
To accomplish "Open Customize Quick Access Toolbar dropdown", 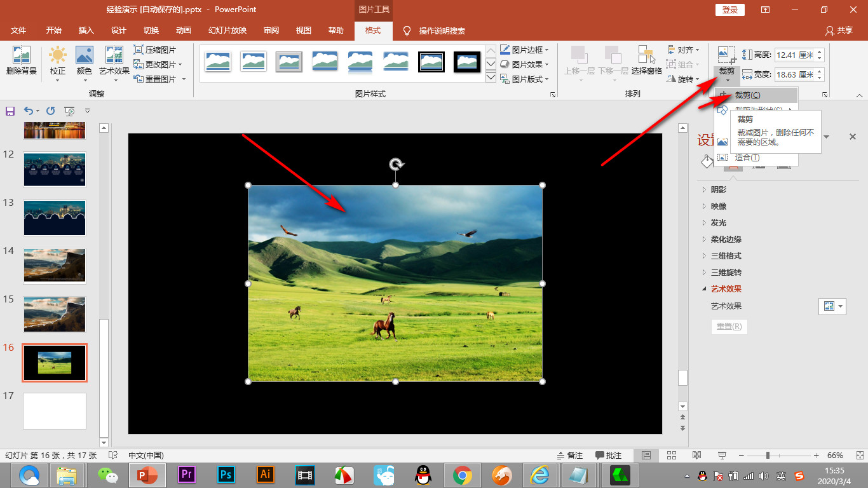I will [88, 111].
